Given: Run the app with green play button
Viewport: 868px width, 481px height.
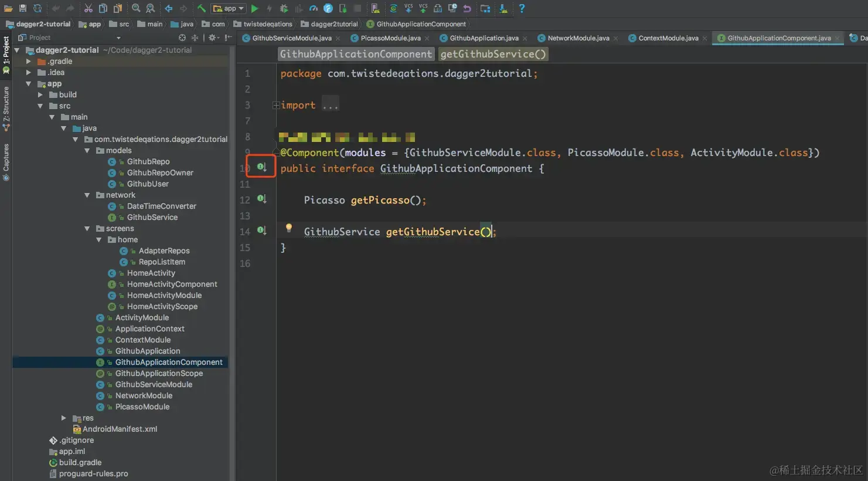Looking at the screenshot, I should pyautogui.click(x=254, y=8).
